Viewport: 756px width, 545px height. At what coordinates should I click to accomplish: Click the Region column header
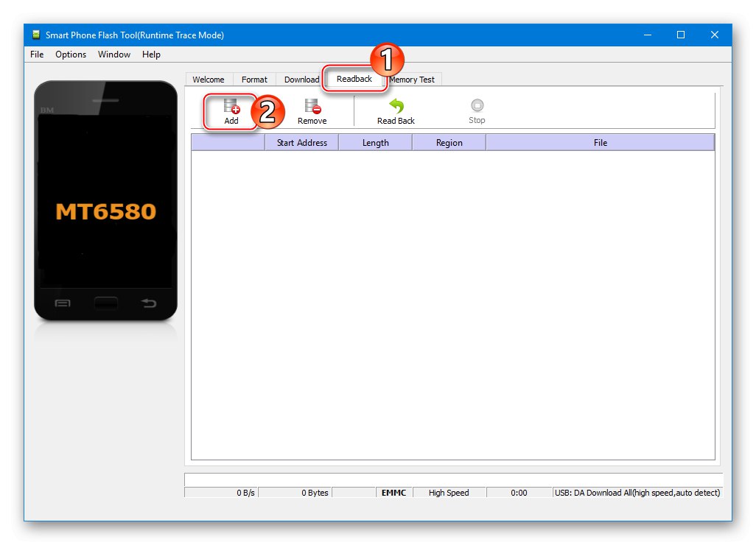(449, 142)
